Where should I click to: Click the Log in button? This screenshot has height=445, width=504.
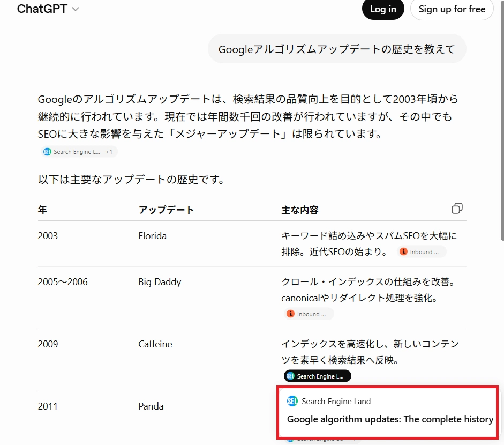pos(383,9)
